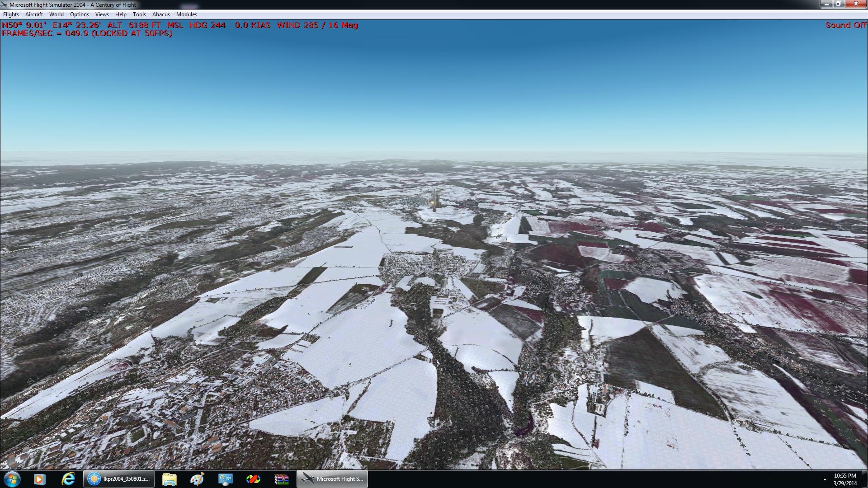Open the Help menu
868x488 pixels.
coord(121,14)
